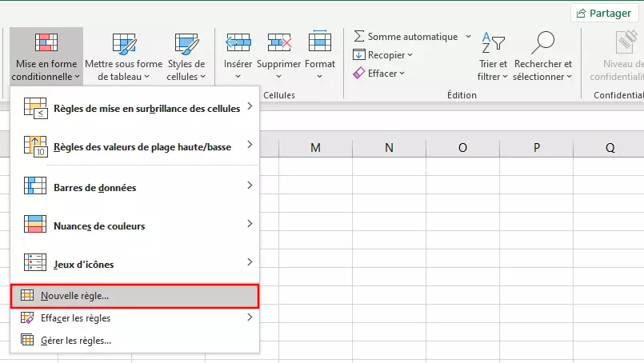Click the Supprimer cells icon

279,42
